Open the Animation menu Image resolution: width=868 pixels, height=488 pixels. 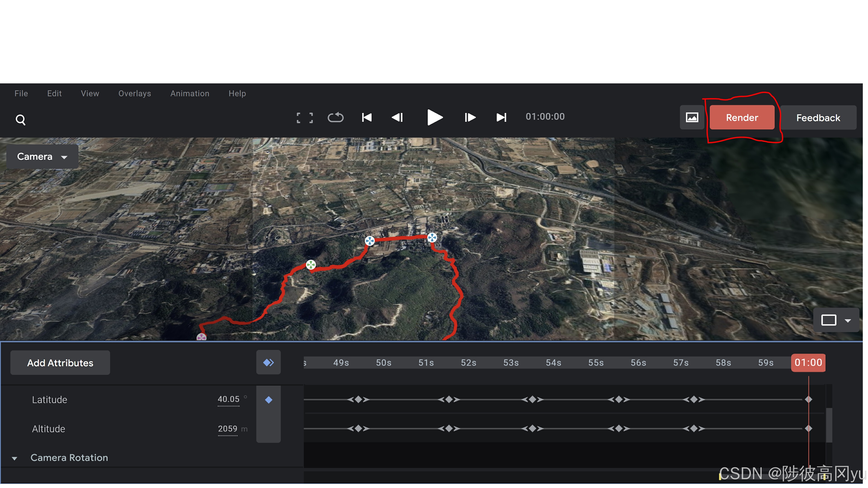tap(190, 94)
